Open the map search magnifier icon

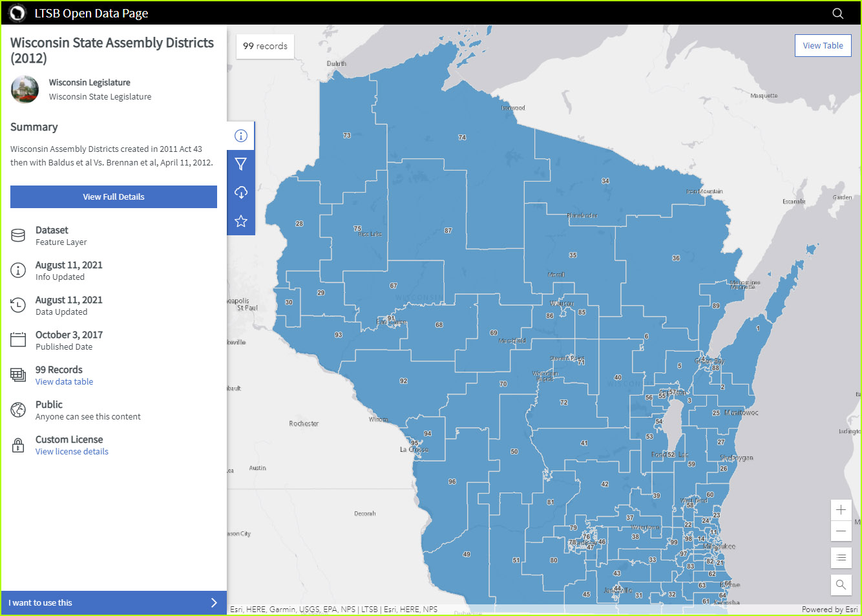pos(841,584)
